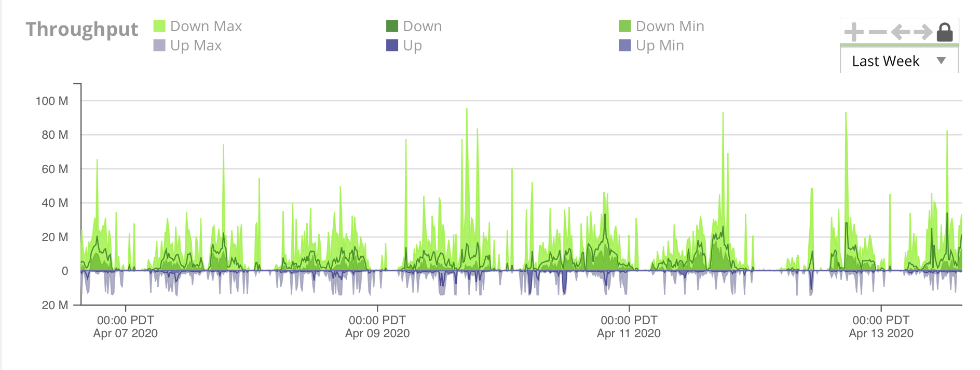Toggle the Down Min series legend
This screenshot has width=980, height=370.
click(662, 26)
